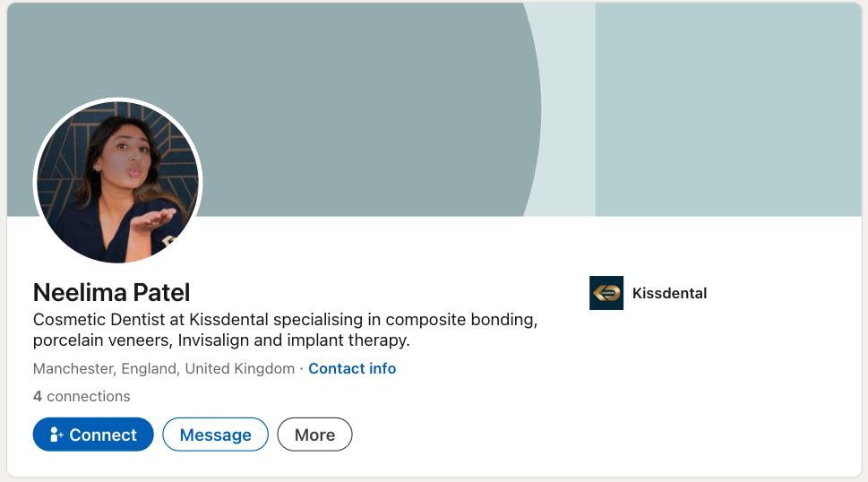The image size is (868, 482).
Task: Open the More options menu
Action: pos(314,435)
